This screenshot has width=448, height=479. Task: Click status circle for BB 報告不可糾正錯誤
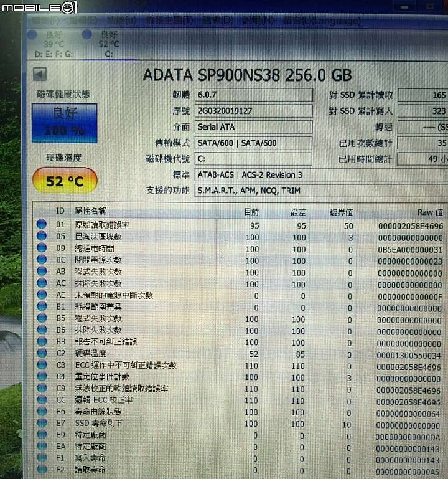(x=42, y=341)
